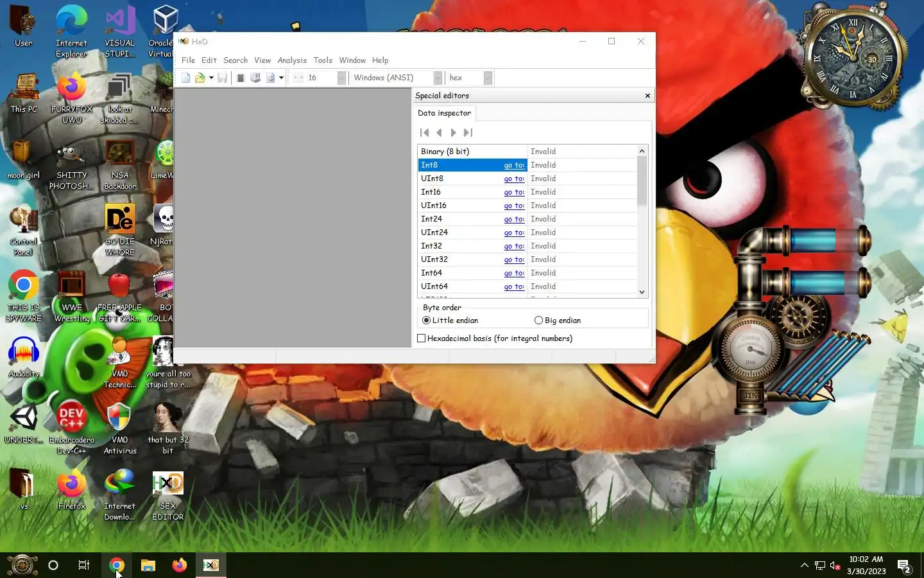Select Little endian byte order
This screenshot has height=578, width=924.
coord(450,320)
